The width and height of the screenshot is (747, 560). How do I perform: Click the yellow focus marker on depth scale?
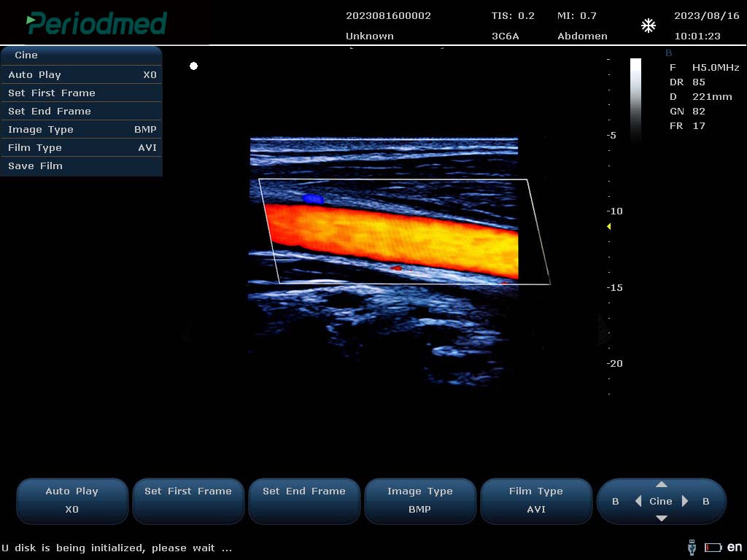click(609, 227)
